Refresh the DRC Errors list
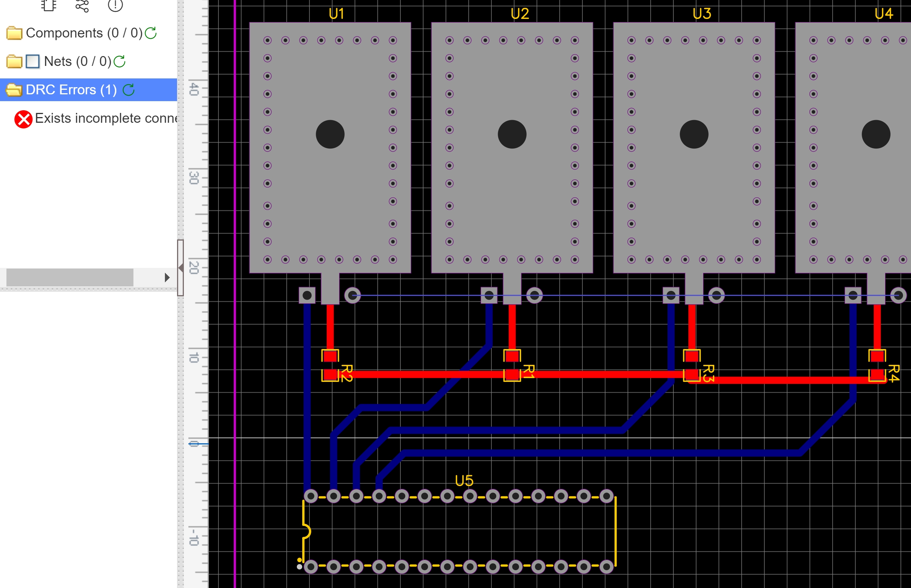 (x=129, y=90)
